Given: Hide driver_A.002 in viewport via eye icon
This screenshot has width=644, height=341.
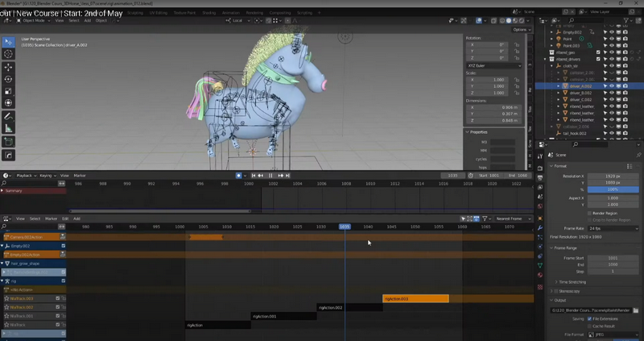Looking at the screenshot, I should pyautogui.click(x=612, y=86).
